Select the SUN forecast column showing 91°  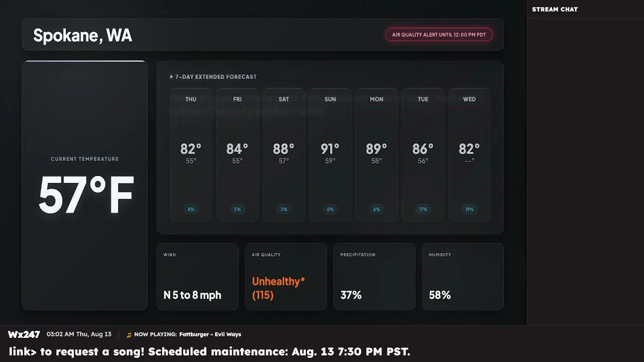[x=330, y=155]
